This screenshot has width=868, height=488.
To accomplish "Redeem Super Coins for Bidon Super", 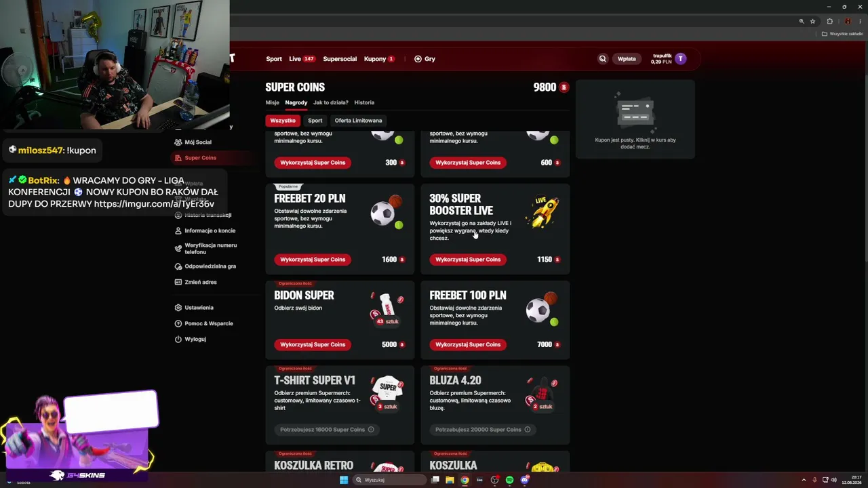I will pos(313,344).
